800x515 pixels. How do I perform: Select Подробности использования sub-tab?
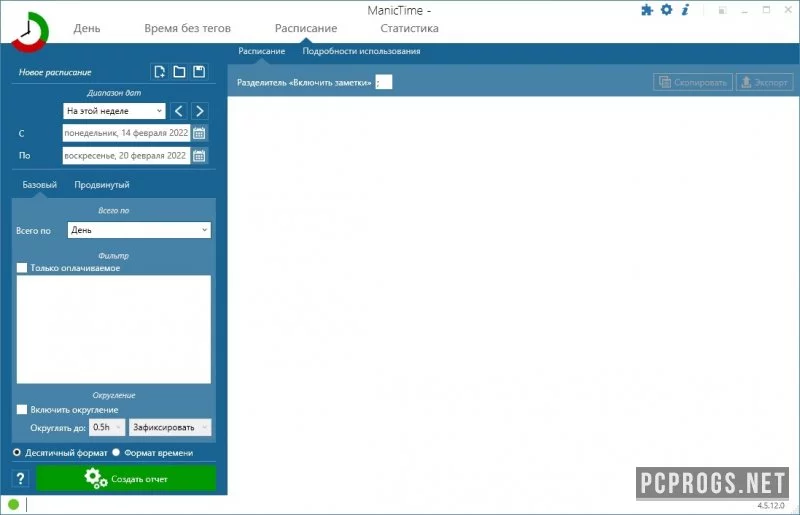point(361,51)
